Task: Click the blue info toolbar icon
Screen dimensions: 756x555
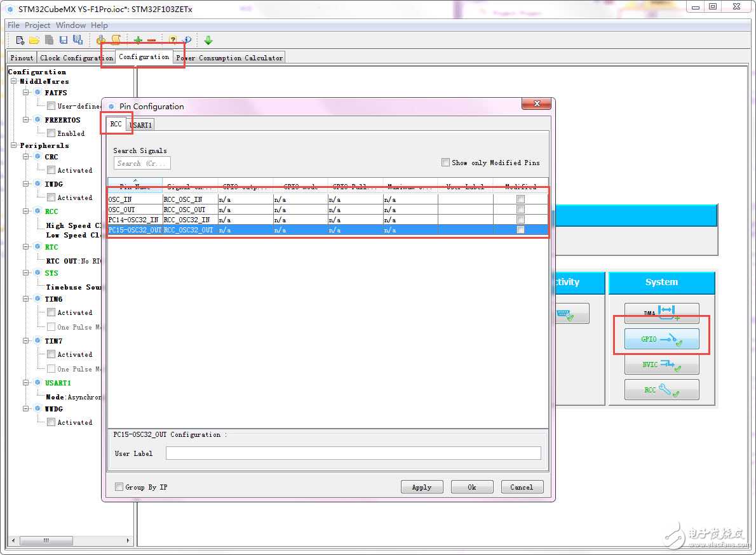Action: (187, 40)
